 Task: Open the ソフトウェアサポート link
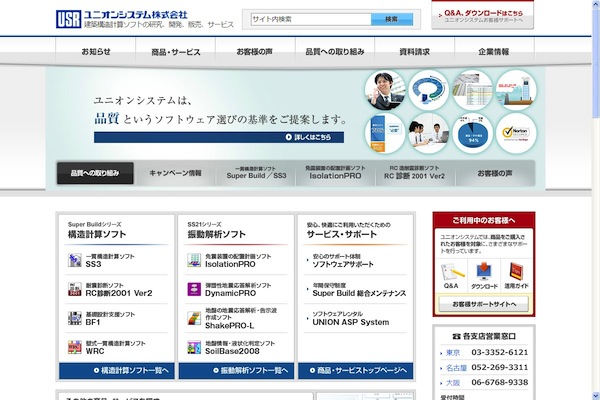pyautogui.click(x=343, y=264)
